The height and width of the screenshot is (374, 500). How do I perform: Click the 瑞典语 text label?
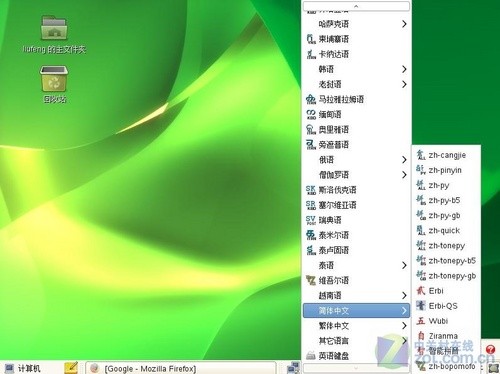(x=330, y=220)
